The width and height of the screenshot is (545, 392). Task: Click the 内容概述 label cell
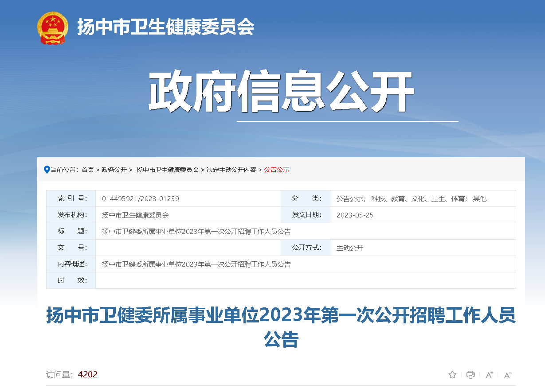click(x=71, y=264)
